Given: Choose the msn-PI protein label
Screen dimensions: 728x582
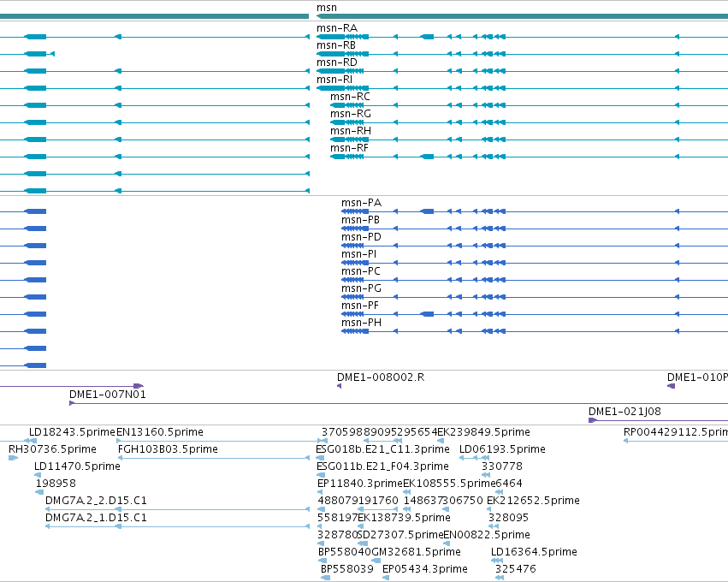Looking at the screenshot, I should pyautogui.click(x=359, y=254).
